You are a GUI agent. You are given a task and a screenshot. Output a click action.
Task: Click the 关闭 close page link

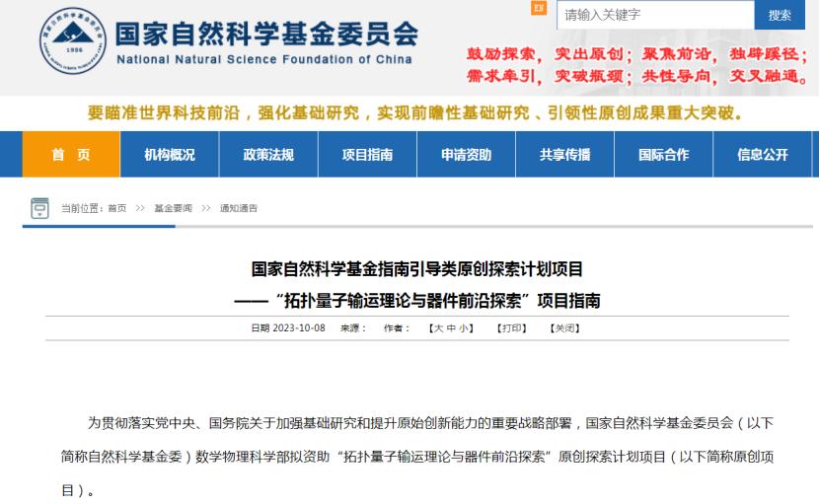pyautogui.click(x=564, y=328)
